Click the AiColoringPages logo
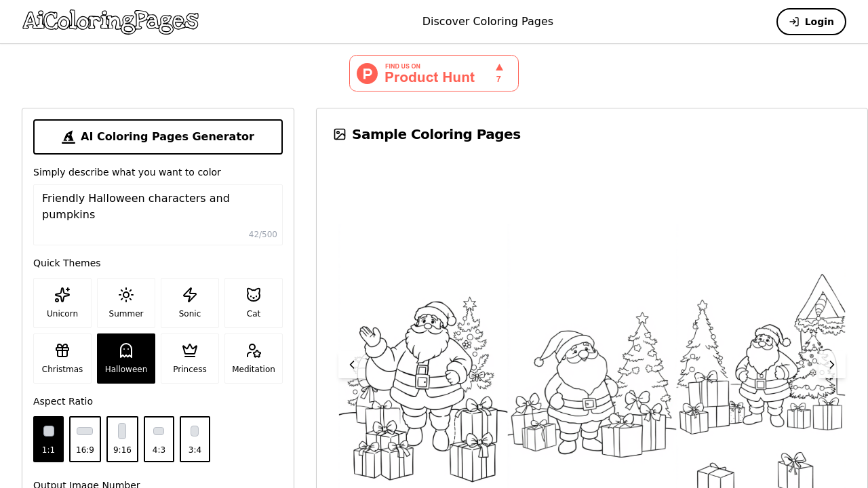This screenshot has height=488, width=868. 110,22
